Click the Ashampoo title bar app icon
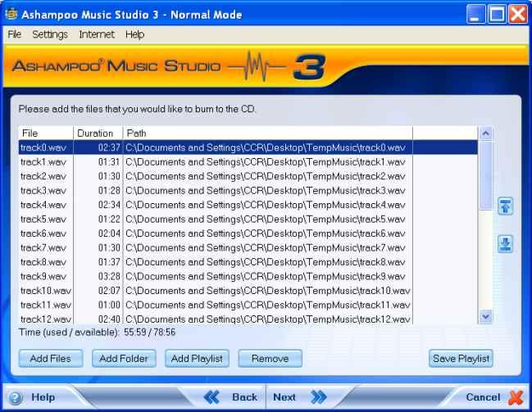 click(11, 13)
